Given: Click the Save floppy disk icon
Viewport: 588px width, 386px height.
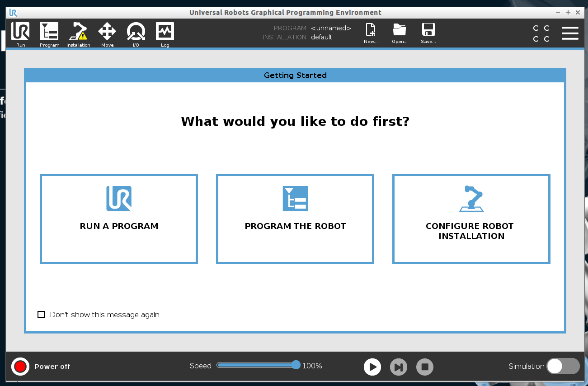Looking at the screenshot, I should (428, 33).
